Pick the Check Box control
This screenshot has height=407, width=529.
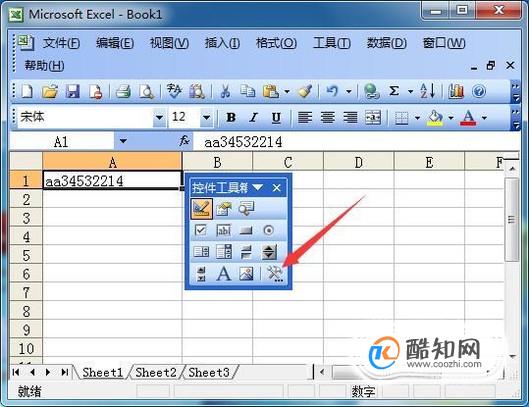[201, 230]
